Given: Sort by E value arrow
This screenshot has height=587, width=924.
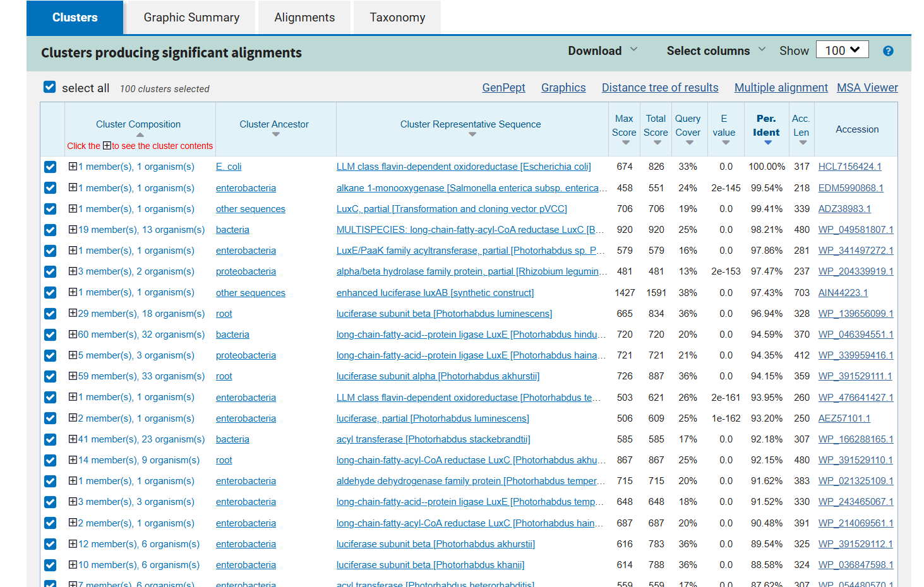Looking at the screenshot, I should click(726, 143).
